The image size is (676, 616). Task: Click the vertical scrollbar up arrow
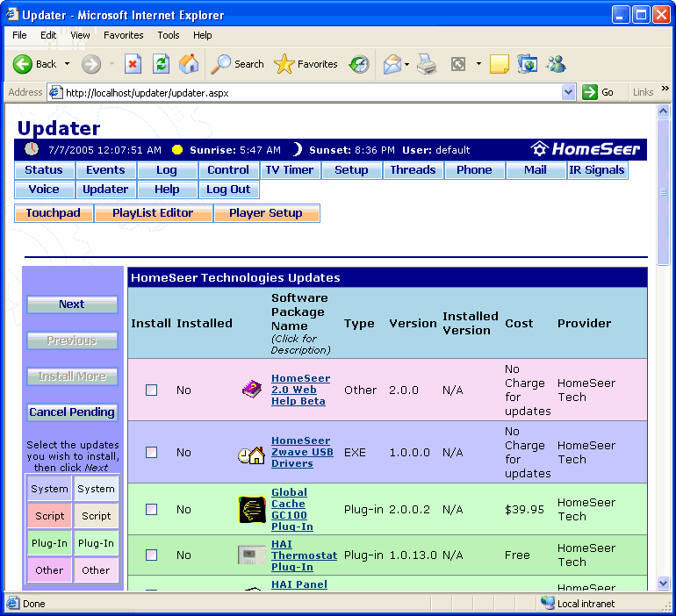point(663,111)
